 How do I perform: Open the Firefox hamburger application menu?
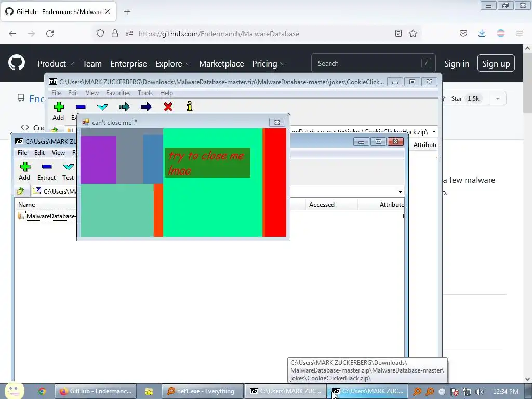point(520,33)
